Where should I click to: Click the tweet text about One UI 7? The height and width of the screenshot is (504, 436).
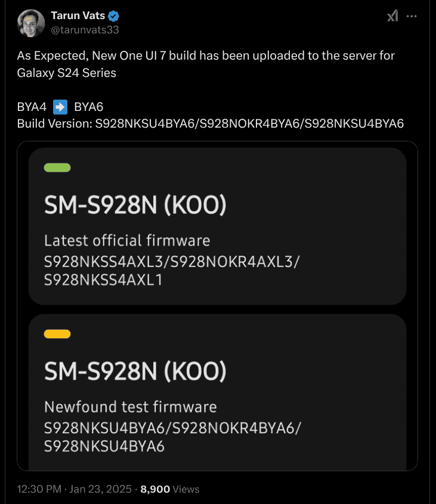pyautogui.click(x=206, y=64)
